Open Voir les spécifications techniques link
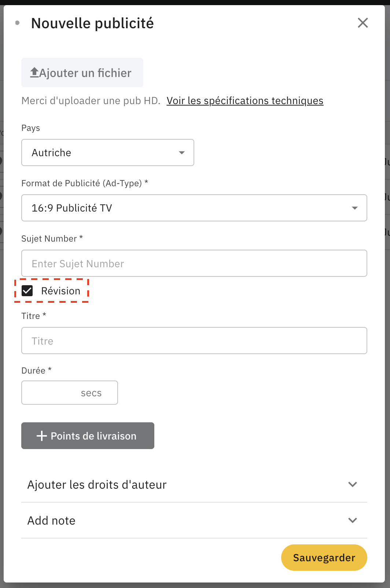The image size is (390, 588). coord(245,101)
